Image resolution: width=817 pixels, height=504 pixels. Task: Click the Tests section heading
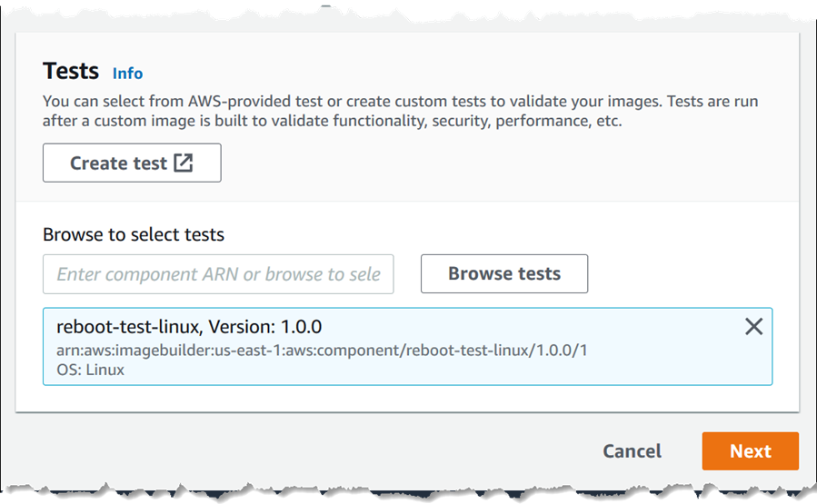pyautogui.click(x=70, y=72)
